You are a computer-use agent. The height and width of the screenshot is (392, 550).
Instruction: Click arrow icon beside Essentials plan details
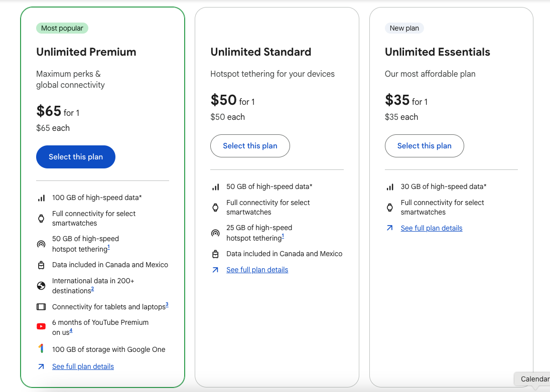[x=390, y=228]
